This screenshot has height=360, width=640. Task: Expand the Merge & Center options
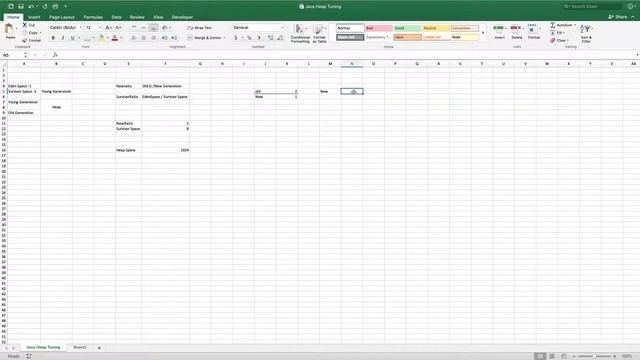tap(224, 38)
